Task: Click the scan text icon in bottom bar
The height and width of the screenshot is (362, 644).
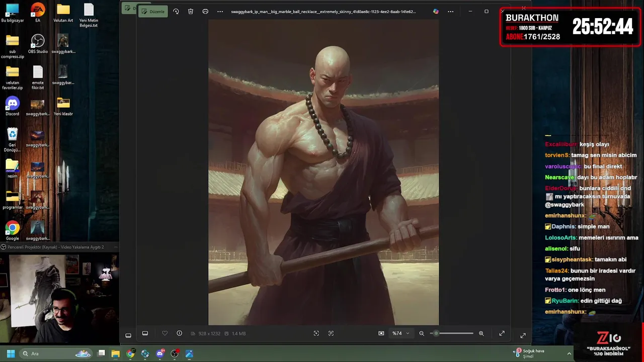Action: click(331, 333)
